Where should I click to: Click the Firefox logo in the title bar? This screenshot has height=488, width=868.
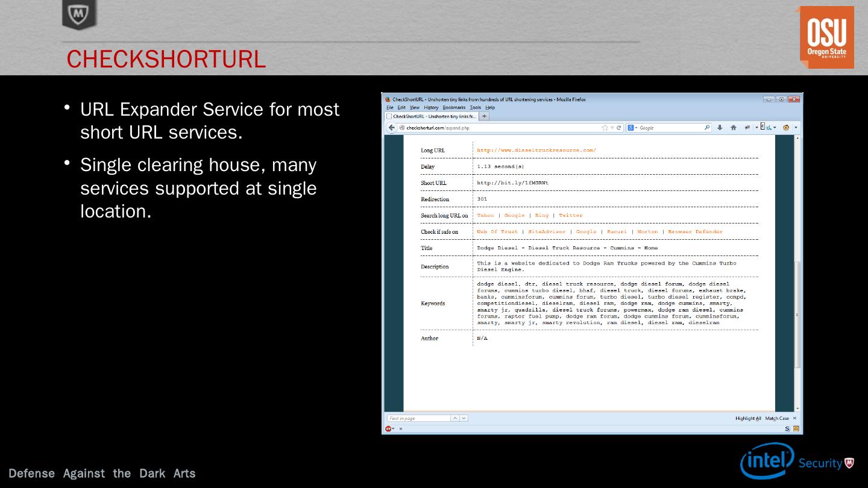pyautogui.click(x=388, y=99)
